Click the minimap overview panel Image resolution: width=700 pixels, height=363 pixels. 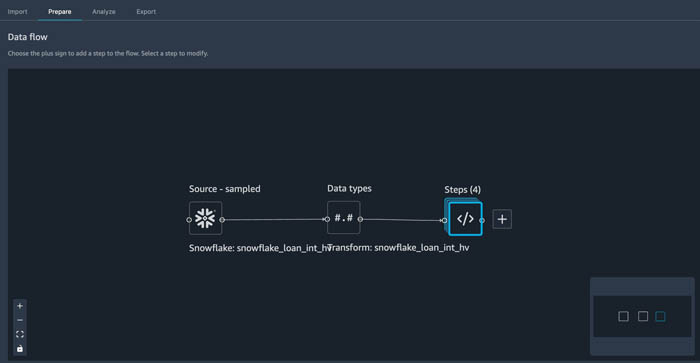(x=642, y=316)
